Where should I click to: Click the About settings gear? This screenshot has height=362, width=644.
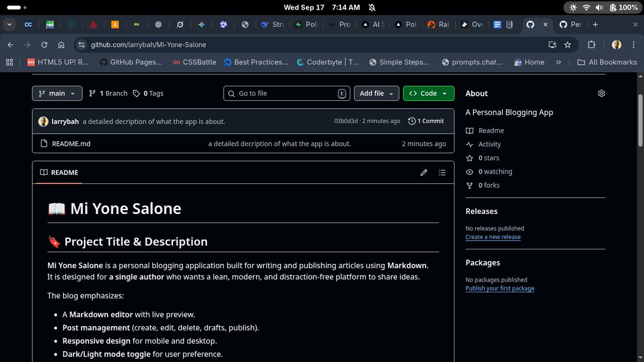point(601,93)
